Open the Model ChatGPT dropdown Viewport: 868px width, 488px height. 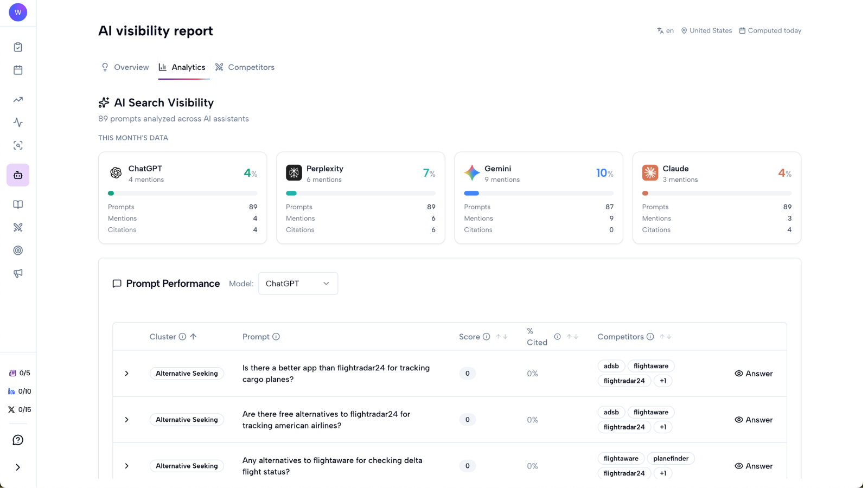click(x=298, y=284)
